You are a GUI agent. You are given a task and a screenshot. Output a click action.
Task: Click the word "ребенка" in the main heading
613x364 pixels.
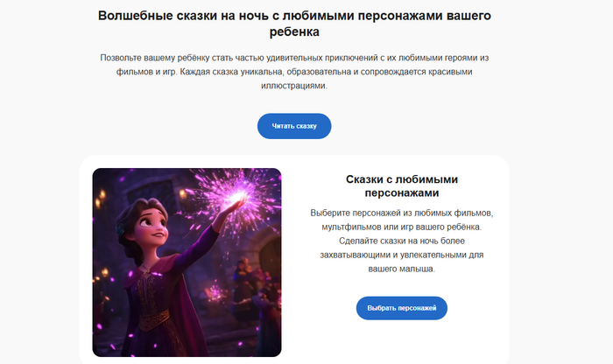point(294,32)
